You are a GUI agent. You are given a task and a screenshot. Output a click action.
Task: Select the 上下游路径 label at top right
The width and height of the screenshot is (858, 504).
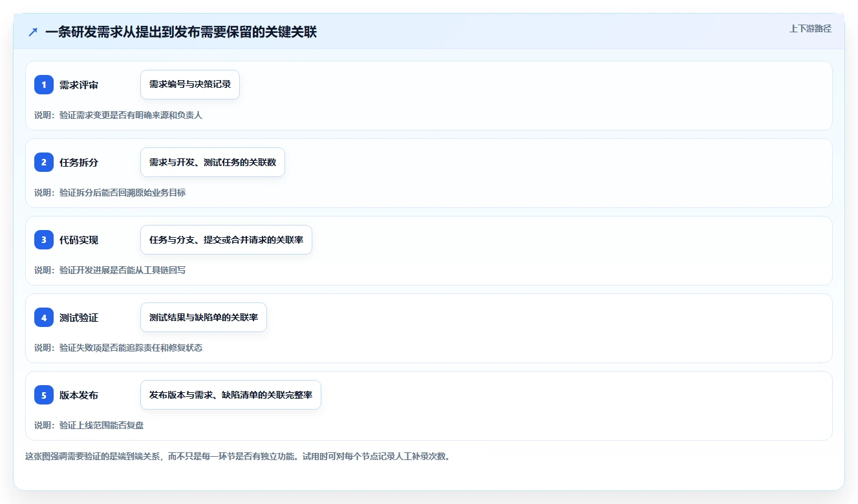coord(810,28)
